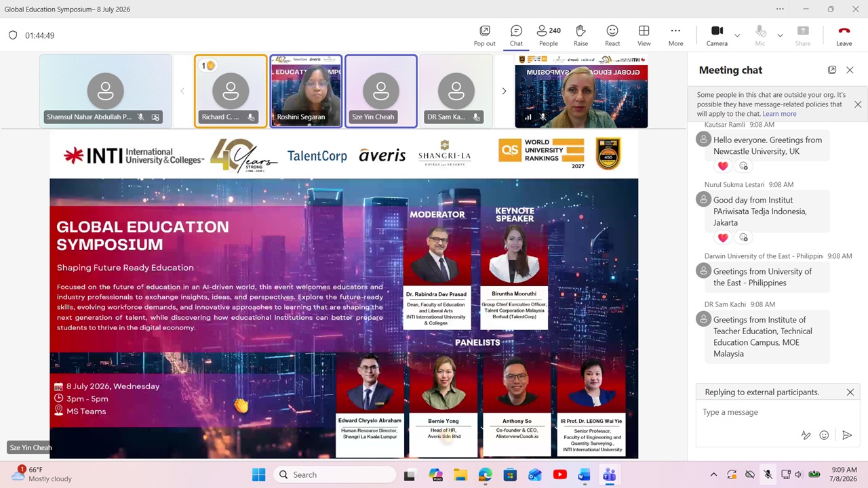Open Task View on the taskbar
868x488 pixels.
(x=410, y=474)
